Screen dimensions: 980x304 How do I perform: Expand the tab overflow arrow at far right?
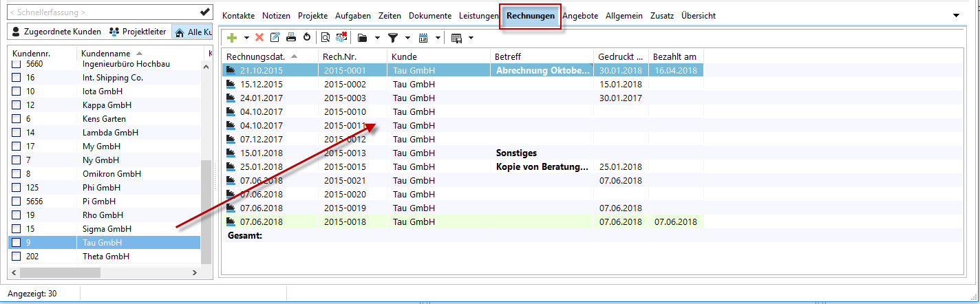pyautogui.click(x=956, y=15)
